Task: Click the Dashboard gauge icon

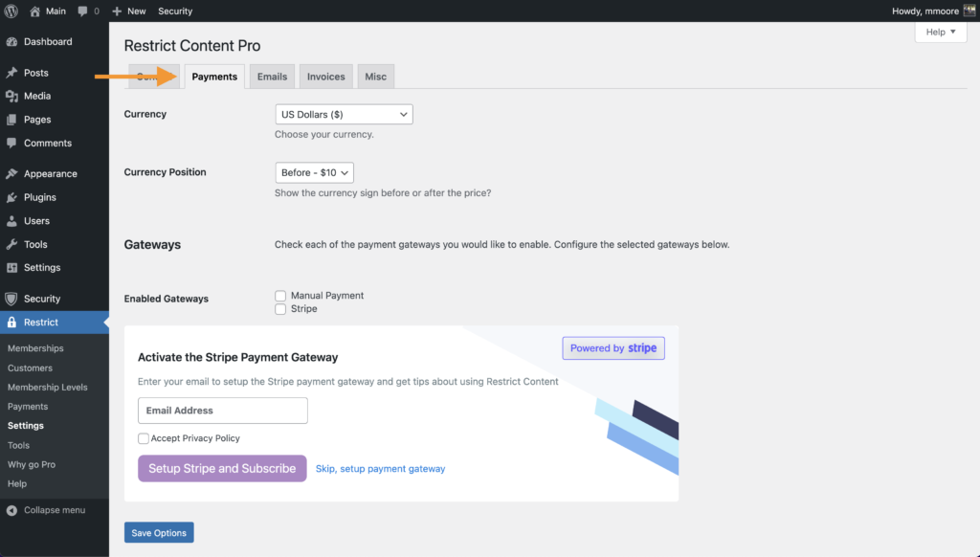Action: coord(11,42)
